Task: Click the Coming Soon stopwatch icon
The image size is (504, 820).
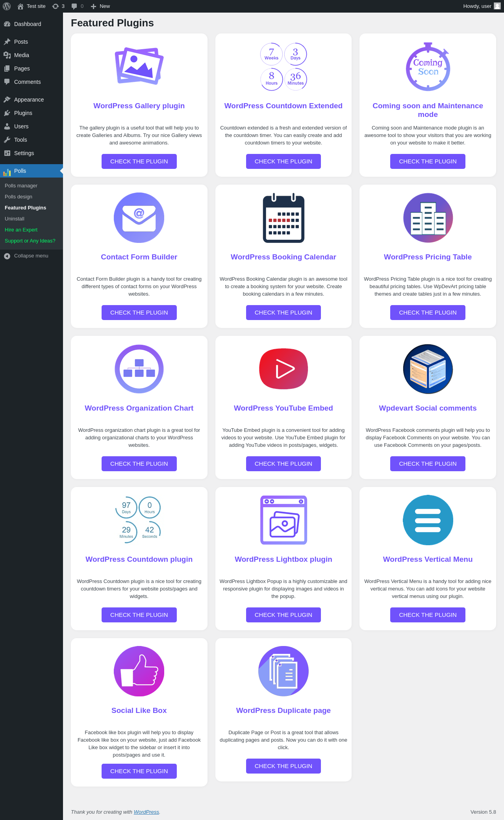Action: tap(428, 67)
